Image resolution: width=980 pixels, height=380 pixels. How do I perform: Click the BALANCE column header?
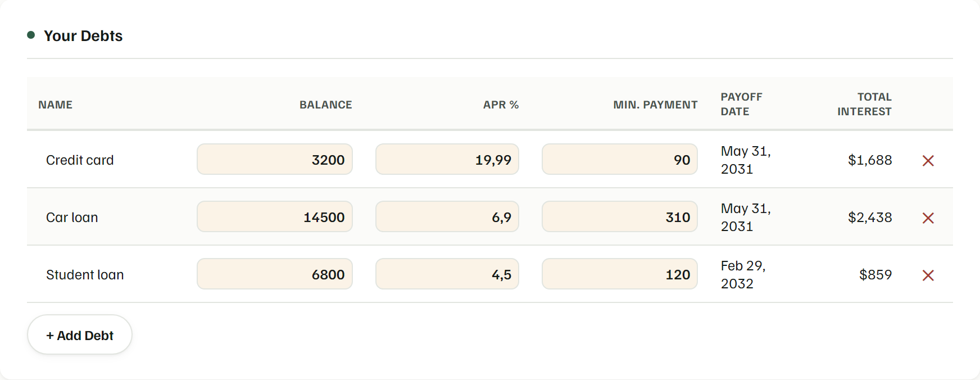[x=326, y=105]
